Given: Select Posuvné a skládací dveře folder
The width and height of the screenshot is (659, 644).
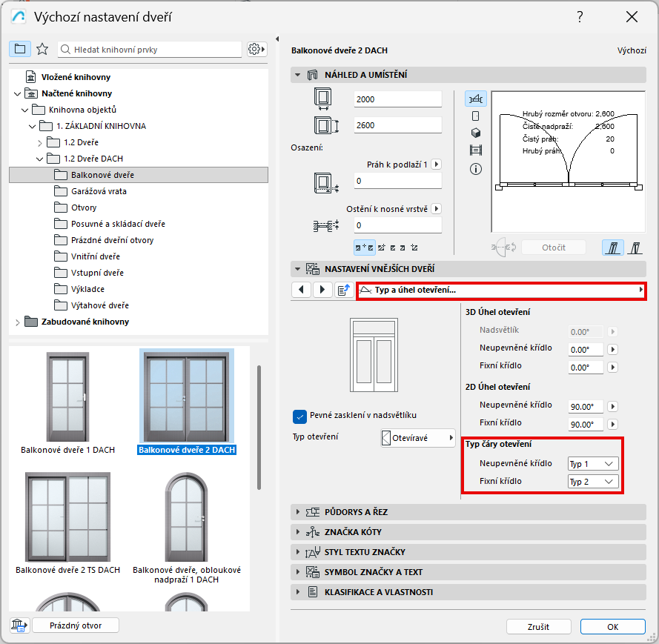Looking at the screenshot, I should click(118, 224).
